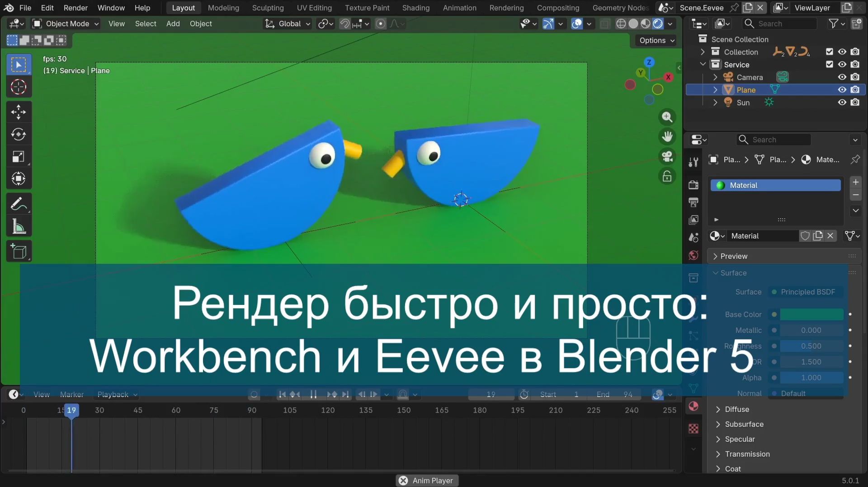
Task: Click the lock camera to view icon
Action: coord(667,176)
